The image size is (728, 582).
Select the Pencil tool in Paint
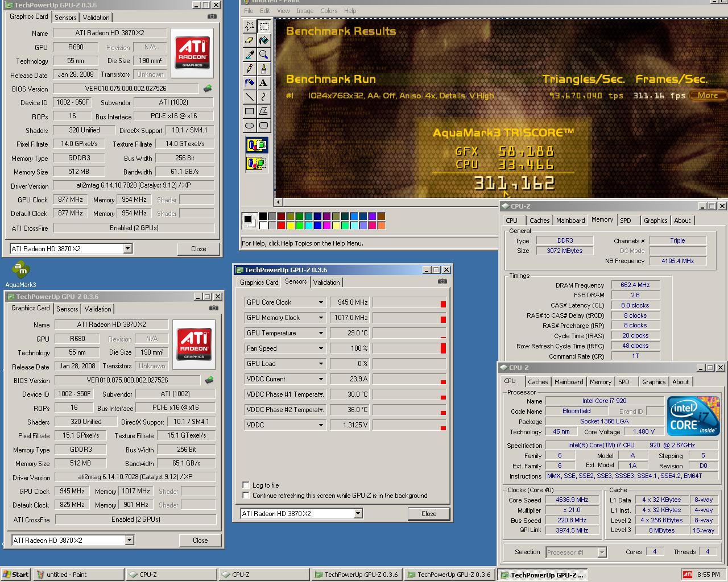tap(249, 69)
